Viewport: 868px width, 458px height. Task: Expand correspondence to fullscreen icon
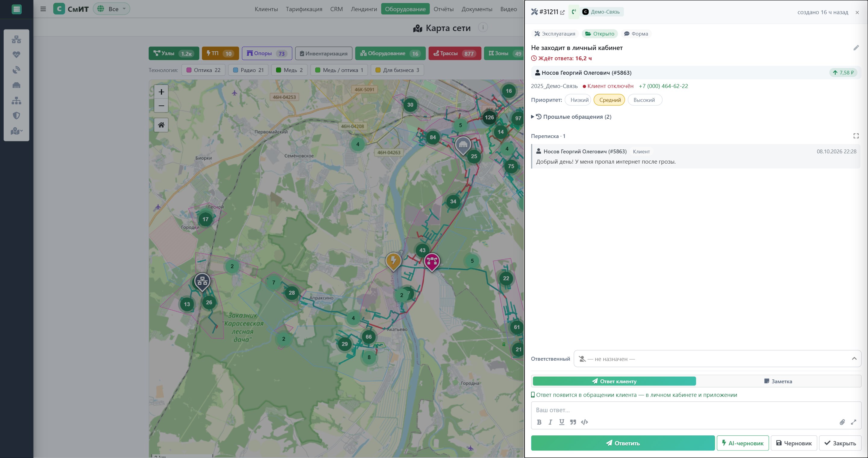click(856, 136)
